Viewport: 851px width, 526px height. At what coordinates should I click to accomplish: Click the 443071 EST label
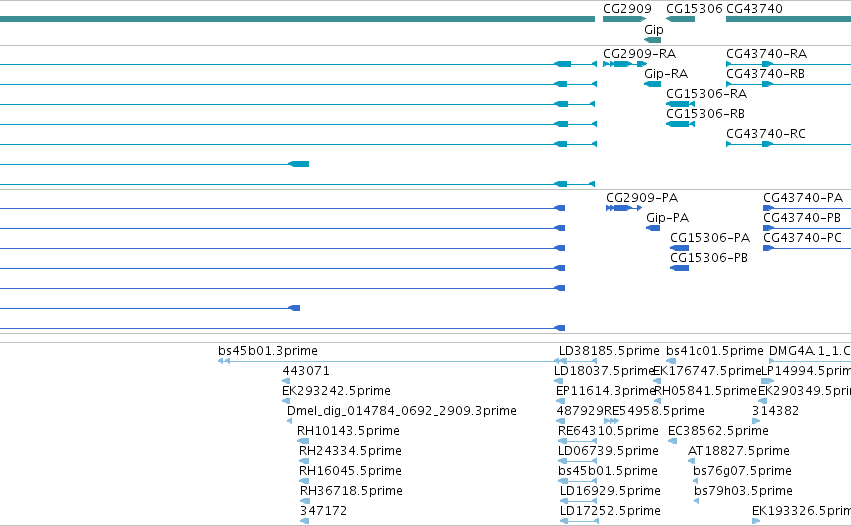point(306,371)
